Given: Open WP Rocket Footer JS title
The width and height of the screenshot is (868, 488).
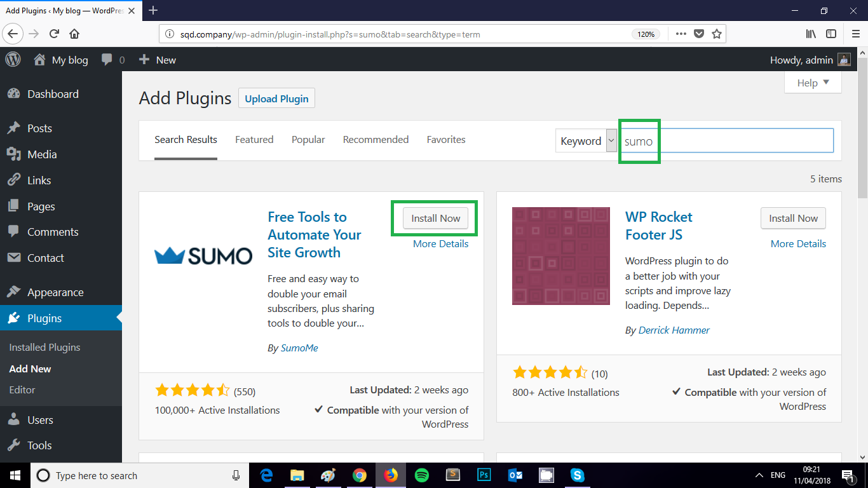Looking at the screenshot, I should pos(659,226).
